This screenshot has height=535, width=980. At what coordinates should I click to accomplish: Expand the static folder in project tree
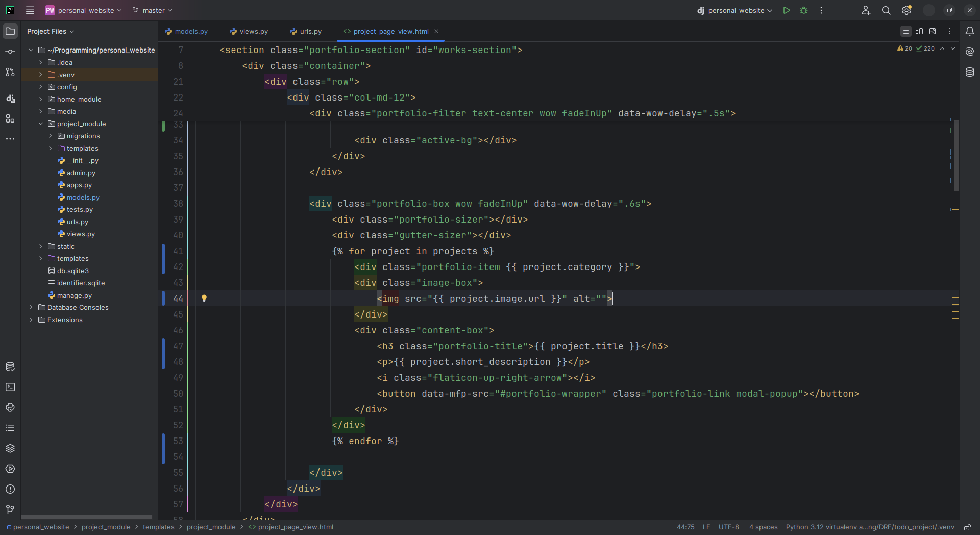(41, 246)
